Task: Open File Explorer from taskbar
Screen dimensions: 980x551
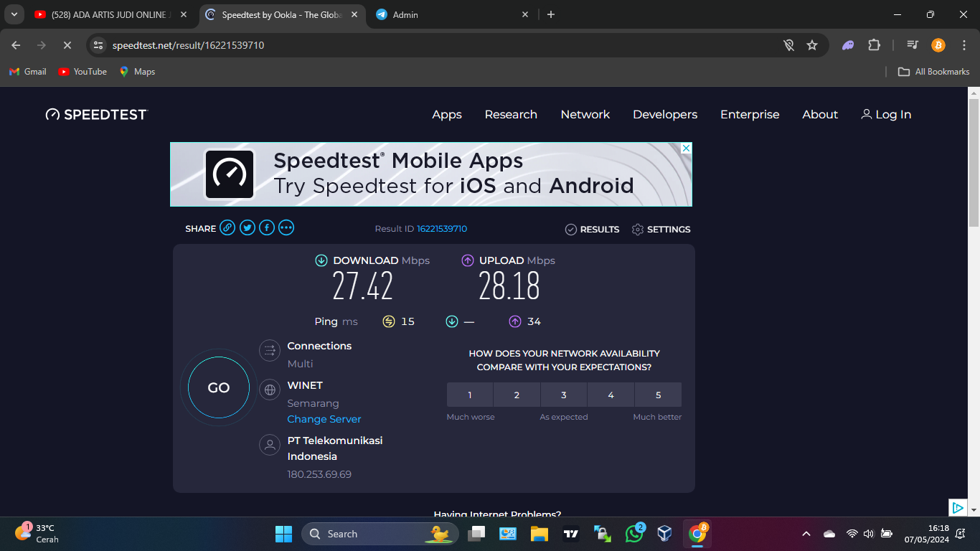Action: point(539,534)
